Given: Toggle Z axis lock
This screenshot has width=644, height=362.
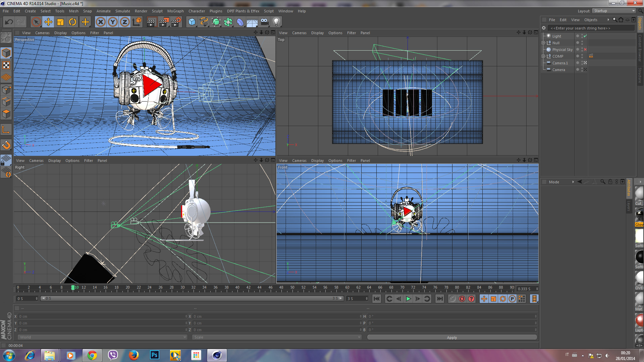Looking at the screenshot, I should pyautogui.click(x=125, y=22).
